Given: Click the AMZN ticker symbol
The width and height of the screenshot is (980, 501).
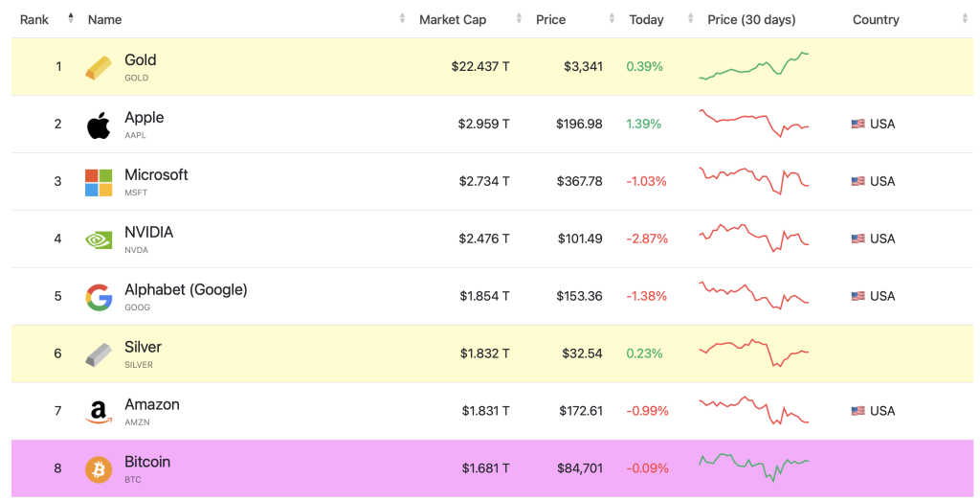Looking at the screenshot, I should coord(137,422).
